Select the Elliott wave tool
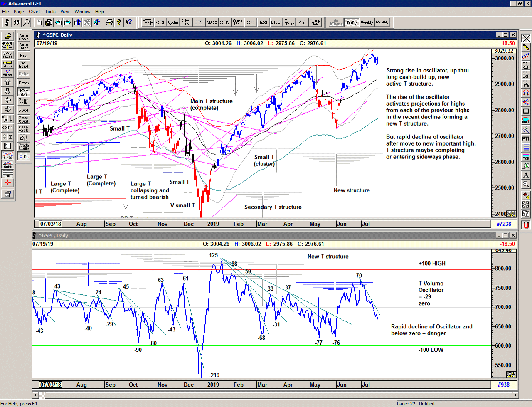 pyautogui.click(x=7, y=73)
